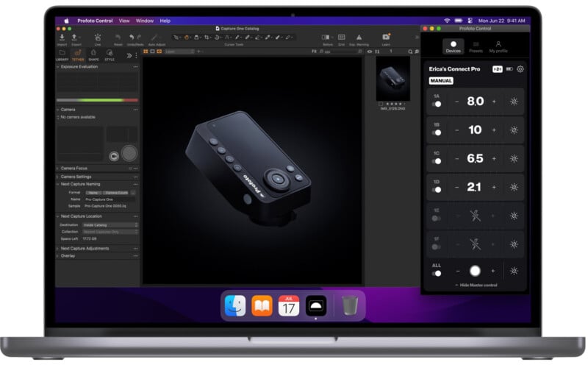Image resolution: width=588 pixels, height=365 pixels.
Task: Click Hide Master control link
Action: click(x=476, y=286)
